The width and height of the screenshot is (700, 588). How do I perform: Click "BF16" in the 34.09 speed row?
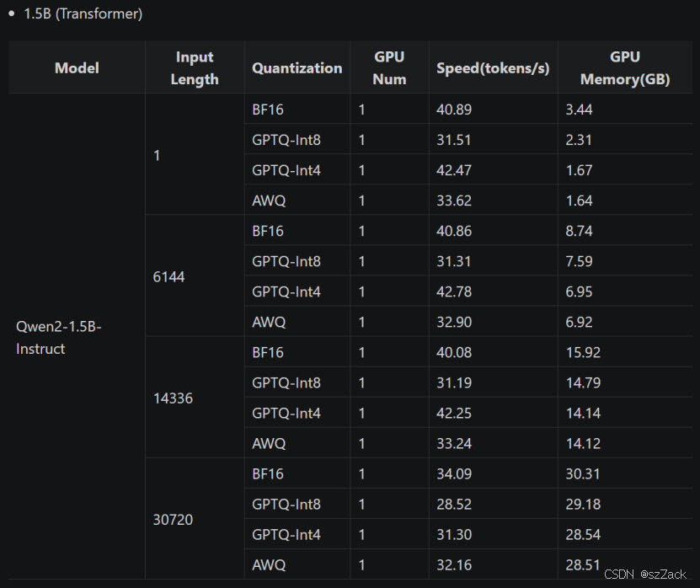point(268,473)
